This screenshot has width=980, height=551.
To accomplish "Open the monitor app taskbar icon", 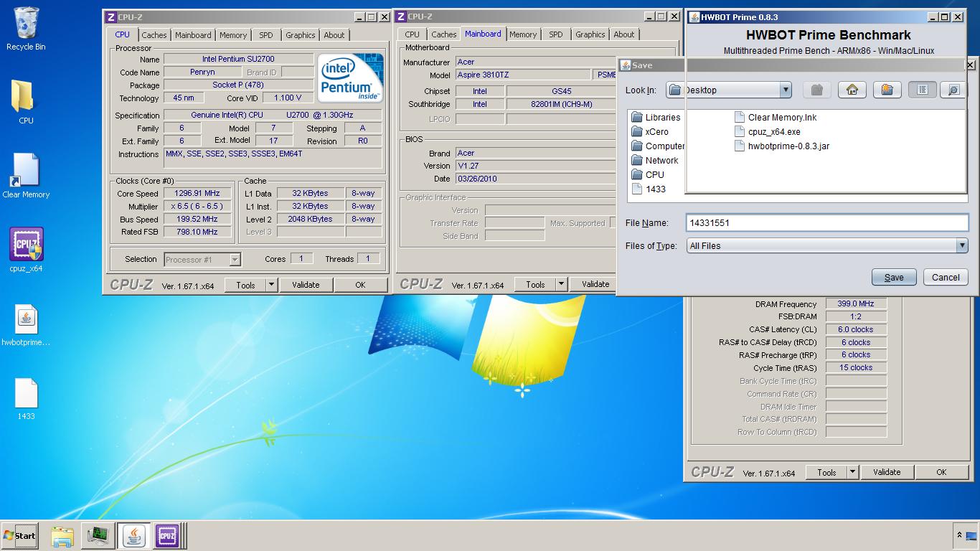I will (98, 535).
